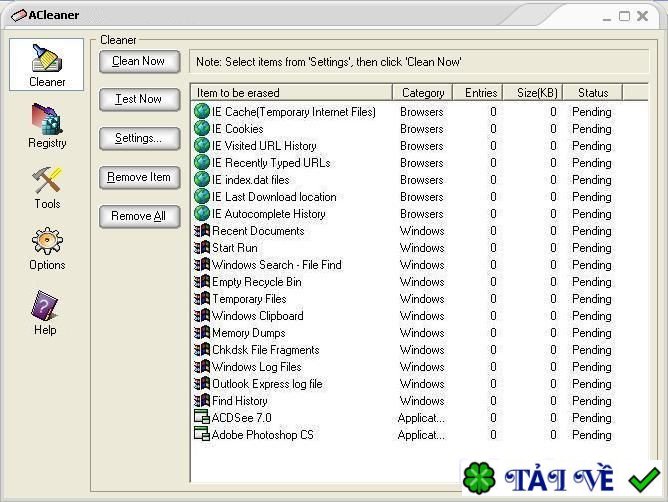Click the Remove All button
The width and height of the screenshot is (668, 502).
[x=139, y=216]
